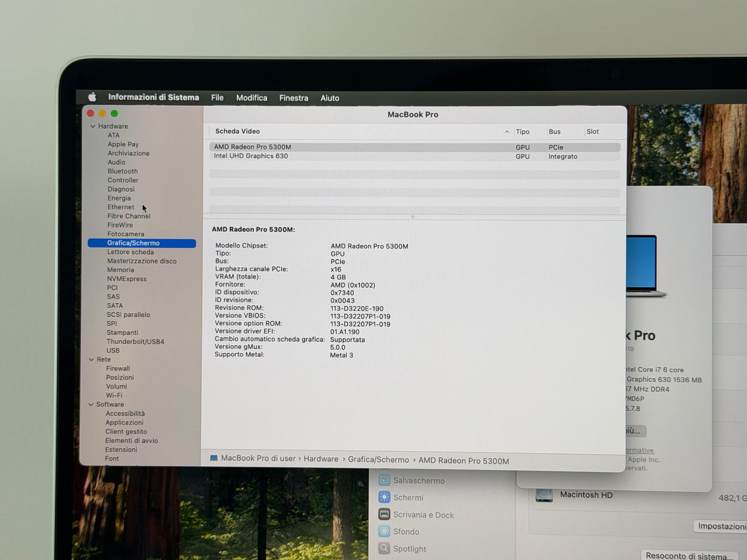Open the Finestra menu
747x560 pixels.
pyautogui.click(x=294, y=98)
